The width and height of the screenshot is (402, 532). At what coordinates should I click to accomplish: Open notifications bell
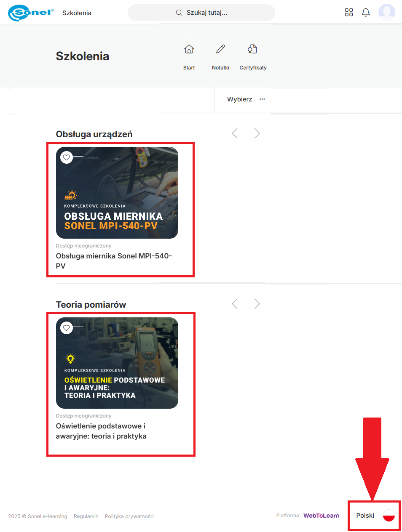pyautogui.click(x=366, y=13)
